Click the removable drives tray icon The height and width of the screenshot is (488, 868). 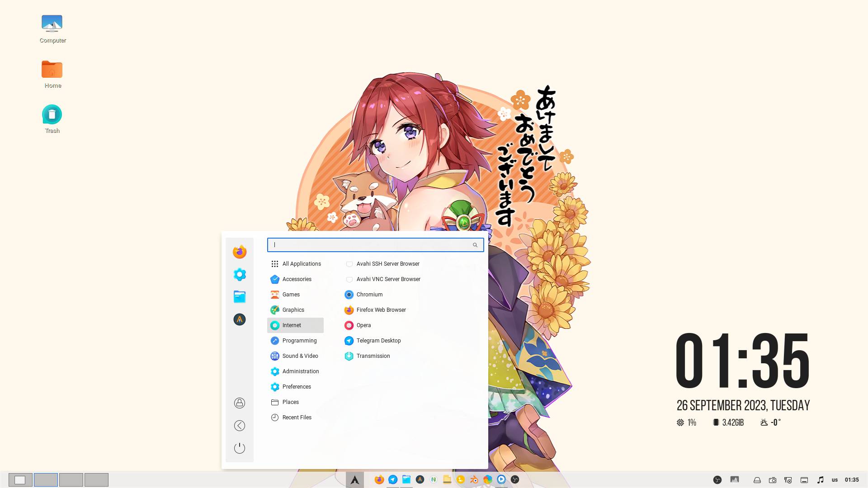pyautogui.click(x=757, y=480)
